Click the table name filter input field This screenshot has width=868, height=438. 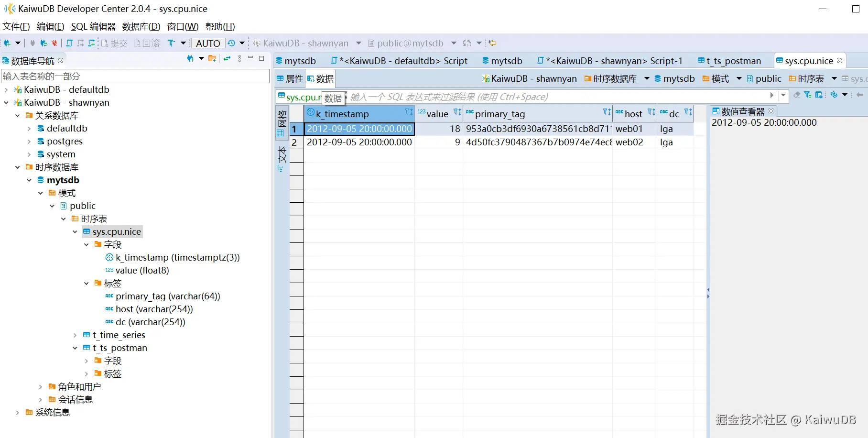[135, 76]
